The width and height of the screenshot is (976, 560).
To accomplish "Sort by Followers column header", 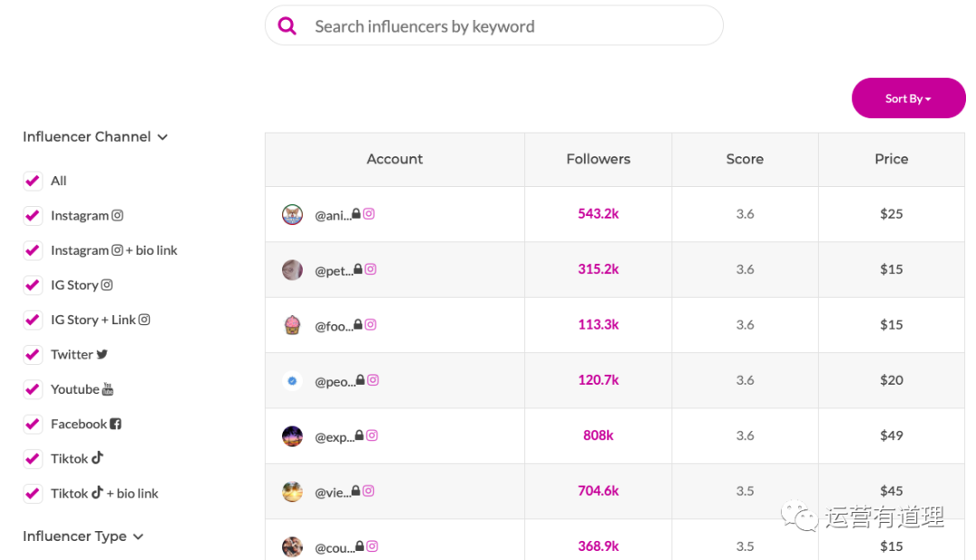I will 598,159.
